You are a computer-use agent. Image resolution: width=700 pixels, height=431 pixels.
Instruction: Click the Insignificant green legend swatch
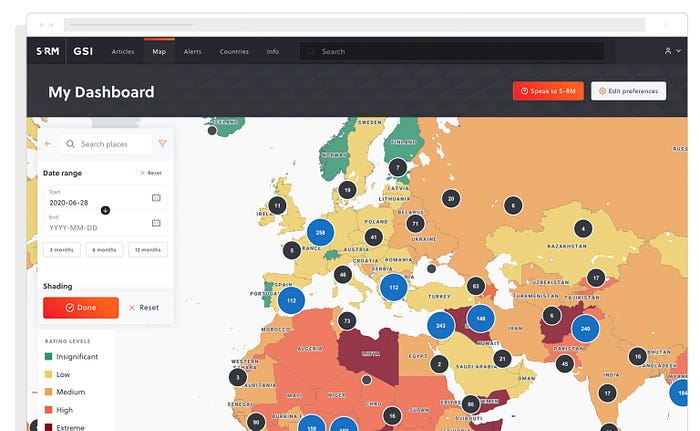pyautogui.click(x=49, y=356)
